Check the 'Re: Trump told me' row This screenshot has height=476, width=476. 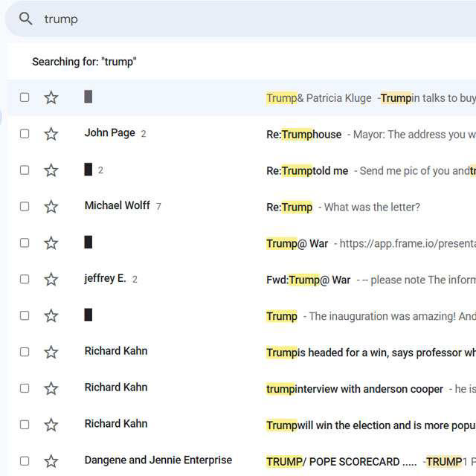coord(25,170)
